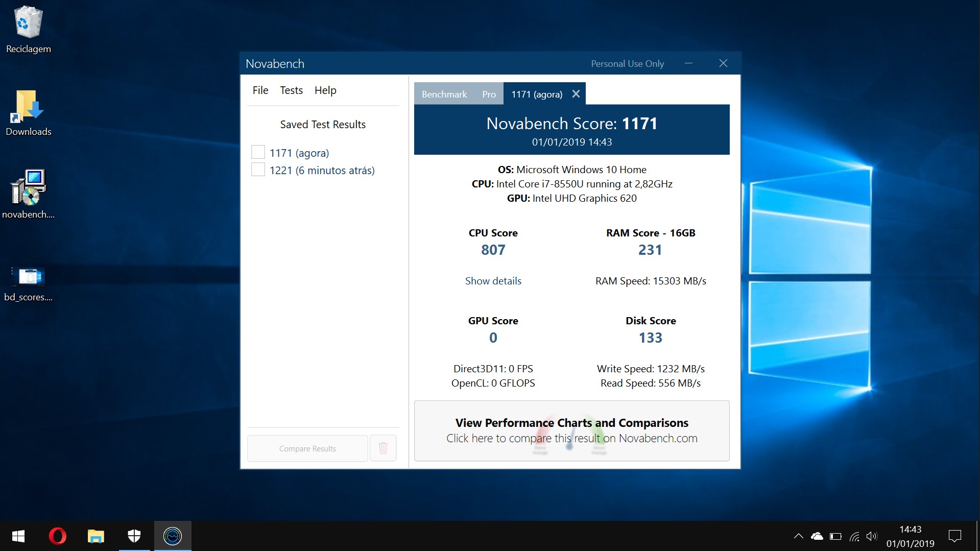This screenshot has height=551, width=980.
Task: Close the 1171 (agora) result tab
Action: (x=576, y=94)
